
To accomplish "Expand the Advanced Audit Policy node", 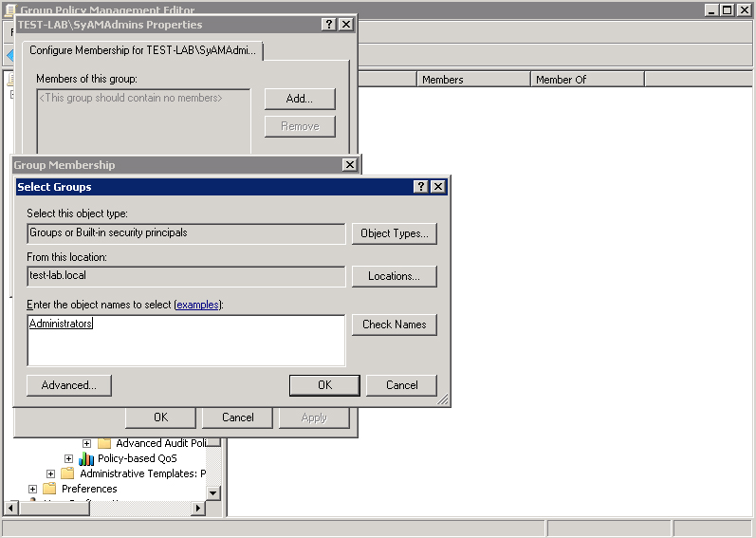I will [86, 443].
